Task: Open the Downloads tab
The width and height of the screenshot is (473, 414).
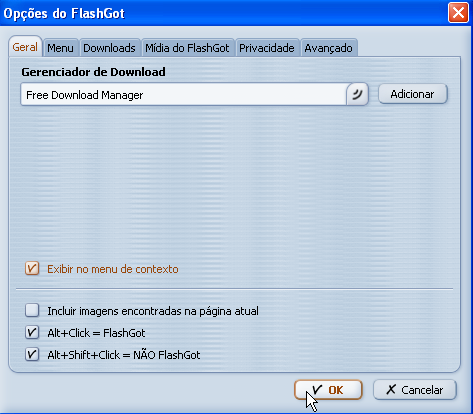Action: coord(109,48)
